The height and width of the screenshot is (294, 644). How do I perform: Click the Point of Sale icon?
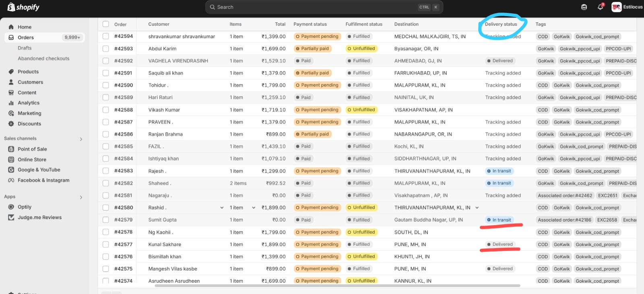11,149
